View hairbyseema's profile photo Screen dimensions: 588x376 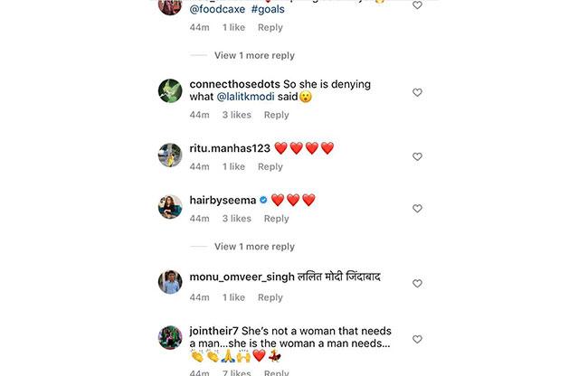click(x=170, y=207)
